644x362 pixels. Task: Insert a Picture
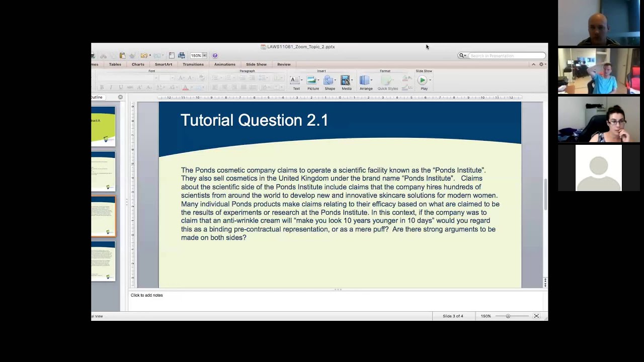pyautogui.click(x=312, y=83)
